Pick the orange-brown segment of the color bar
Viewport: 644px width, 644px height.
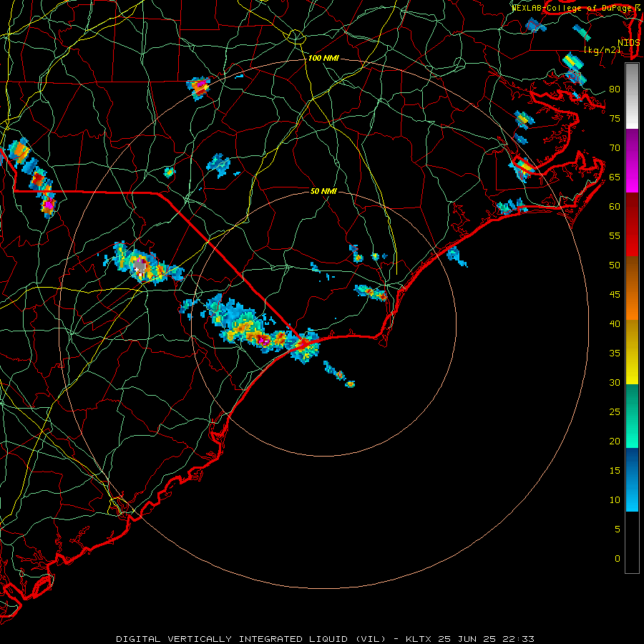point(632,288)
